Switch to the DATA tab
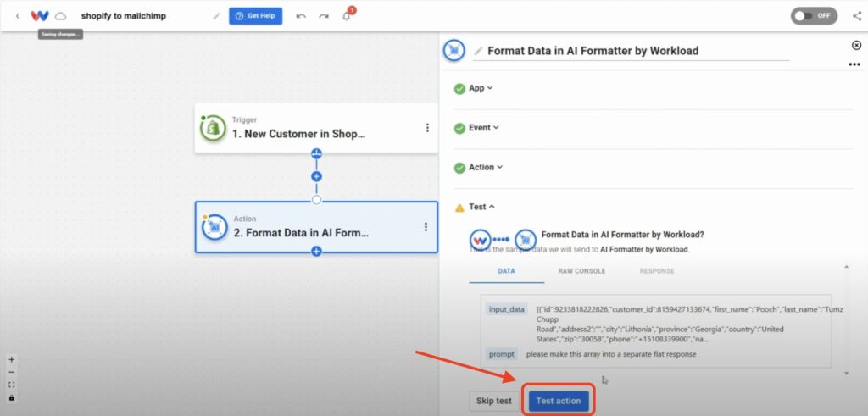 click(x=507, y=271)
